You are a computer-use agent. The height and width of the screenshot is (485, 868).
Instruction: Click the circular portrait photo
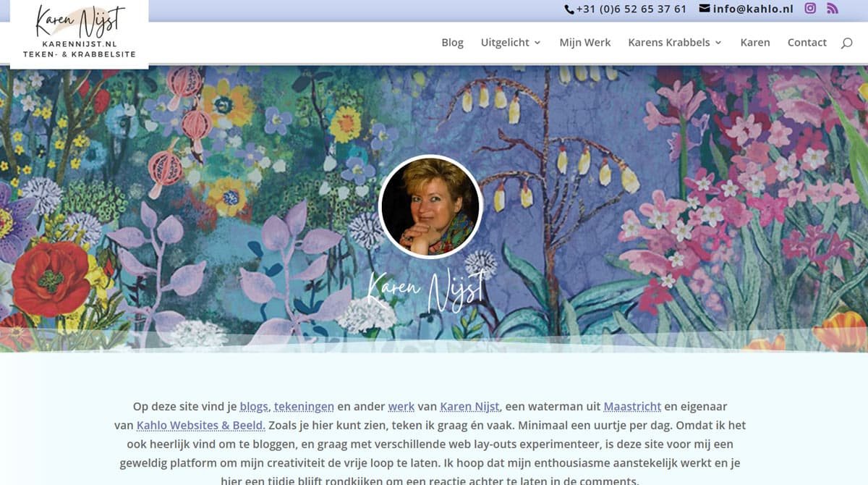coord(430,206)
